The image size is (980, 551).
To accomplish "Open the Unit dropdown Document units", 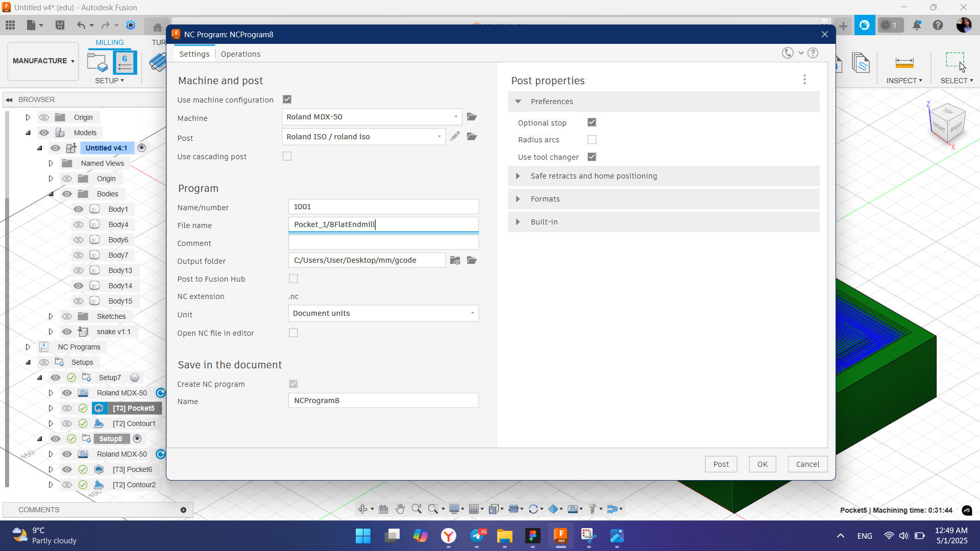I will pyautogui.click(x=383, y=313).
